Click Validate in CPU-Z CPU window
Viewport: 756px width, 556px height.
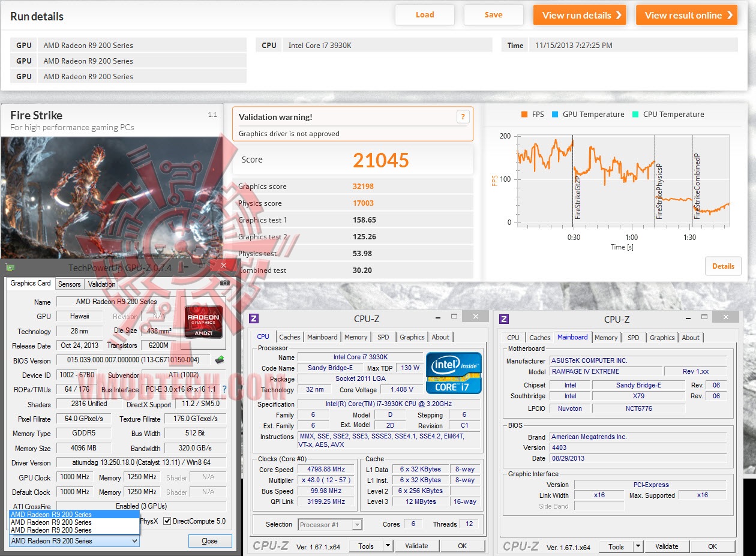[416, 546]
